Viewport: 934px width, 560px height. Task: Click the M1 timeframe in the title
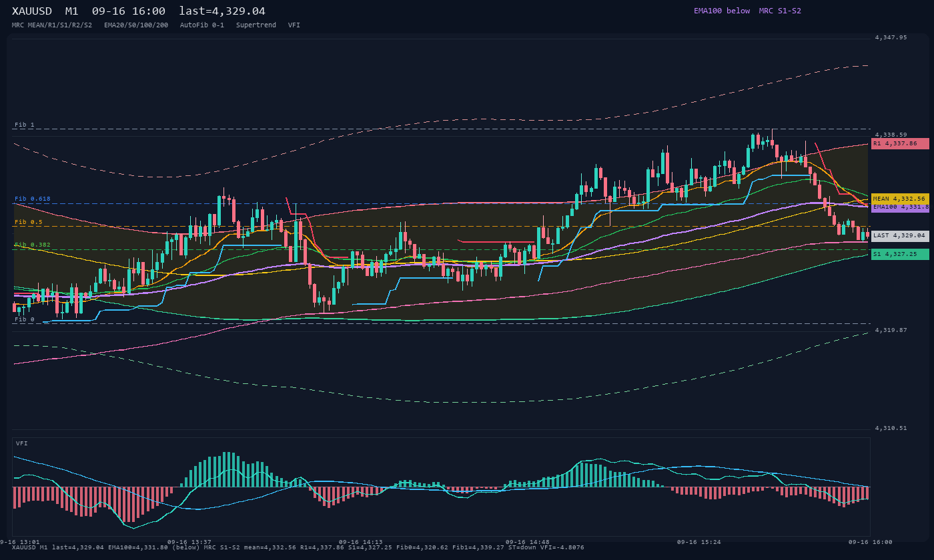click(72, 11)
